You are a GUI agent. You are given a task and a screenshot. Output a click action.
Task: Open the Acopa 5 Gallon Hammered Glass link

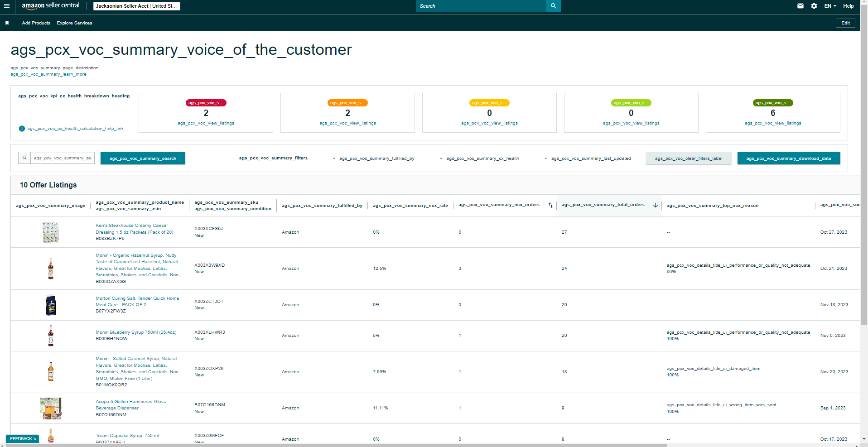(x=130, y=405)
